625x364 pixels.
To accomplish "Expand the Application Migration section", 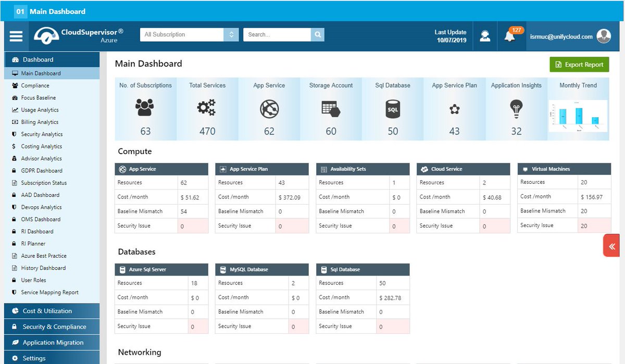I will [x=52, y=342].
